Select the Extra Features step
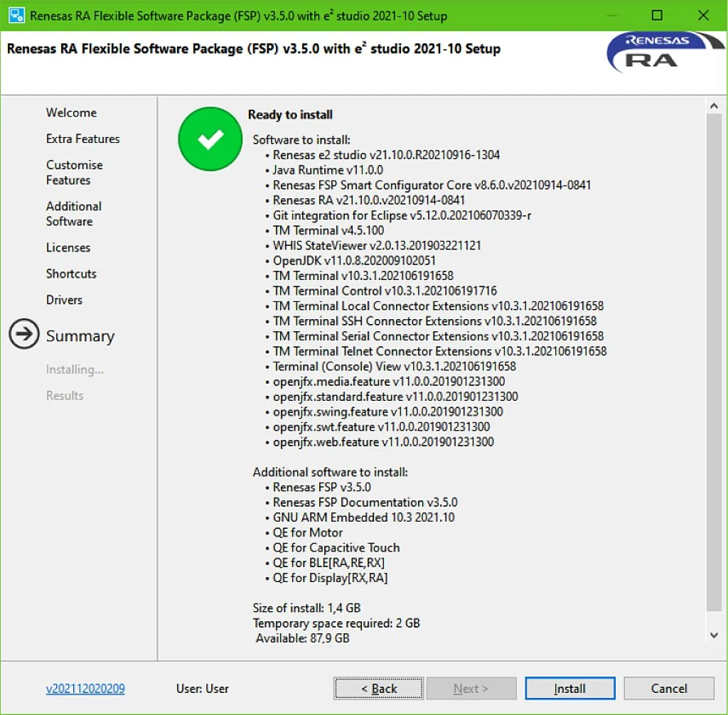Viewport: 728px width, 715px height. point(82,139)
